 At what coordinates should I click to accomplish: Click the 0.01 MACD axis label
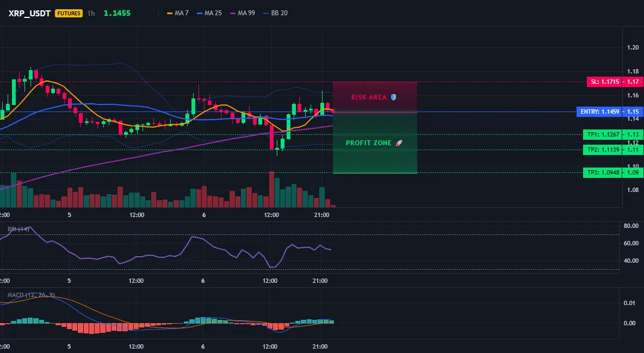click(629, 303)
